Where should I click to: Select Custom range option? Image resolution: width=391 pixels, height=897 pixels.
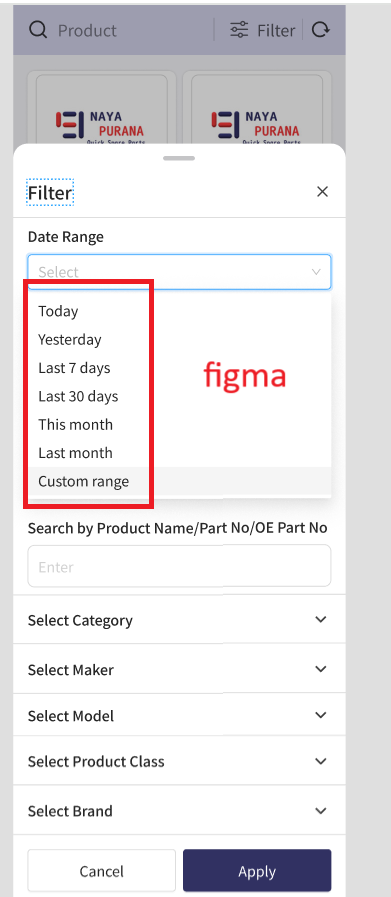tap(179, 481)
